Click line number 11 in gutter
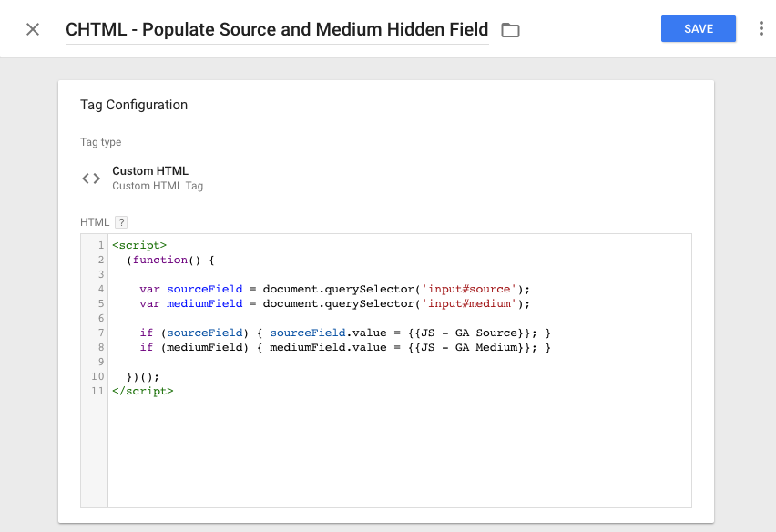Image resolution: width=776 pixels, height=532 pixels. pos(97,391)
